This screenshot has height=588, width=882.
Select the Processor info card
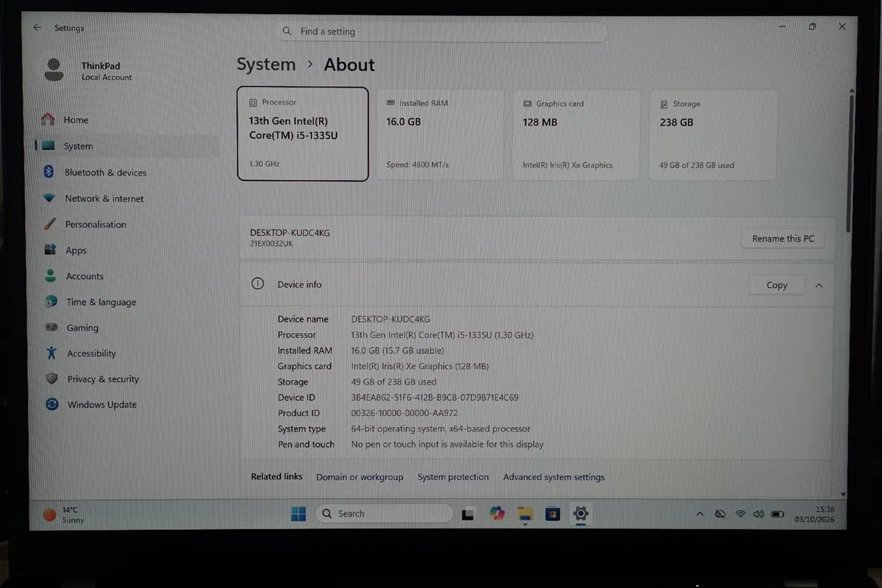[x=303, y=134]
